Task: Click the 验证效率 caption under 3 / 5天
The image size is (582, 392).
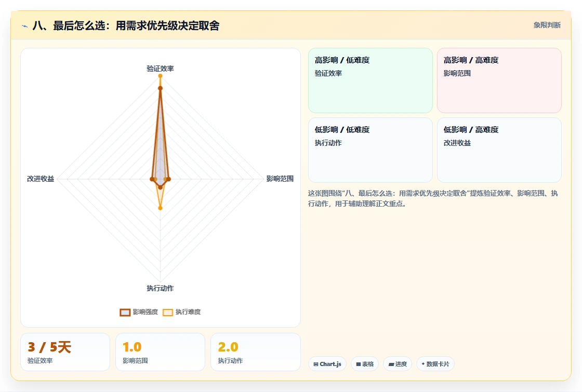Action: click(39, 360)
